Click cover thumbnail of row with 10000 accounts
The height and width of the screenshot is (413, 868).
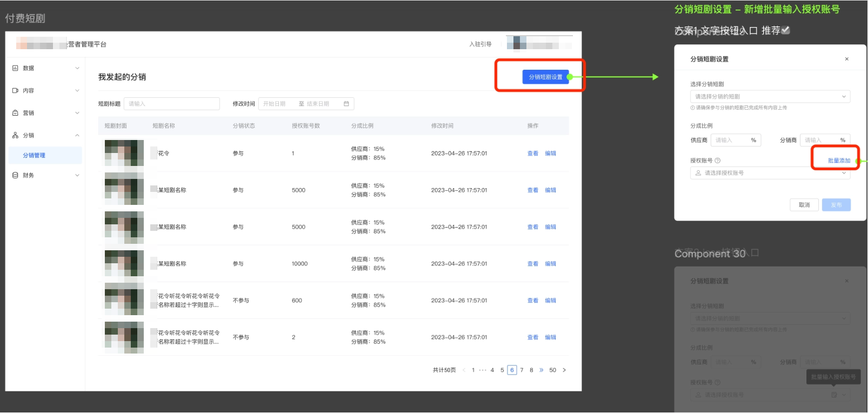coord(124,264)
